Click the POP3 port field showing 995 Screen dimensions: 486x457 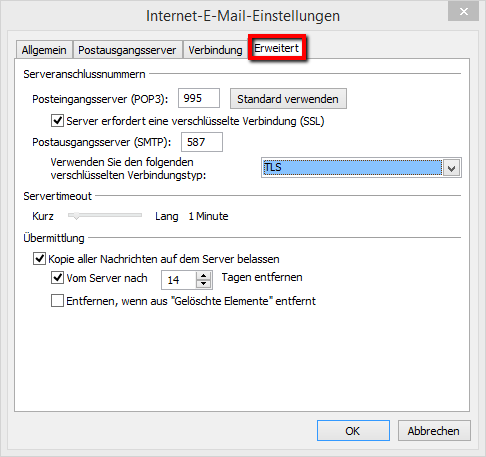point(199,98)
